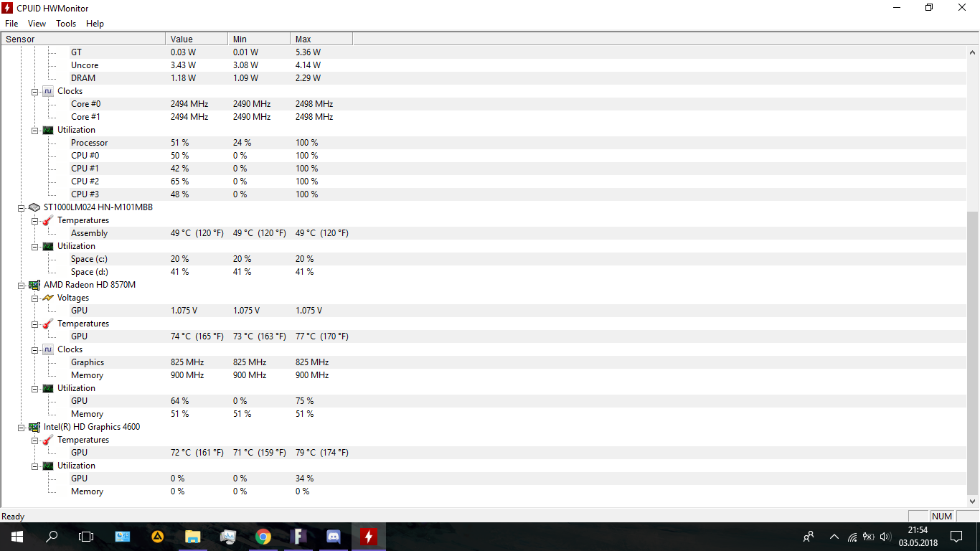This screenshot has width=980, height=551.
Task: Show hidden system tray icons chevron
Action: [x=834, y=536]
